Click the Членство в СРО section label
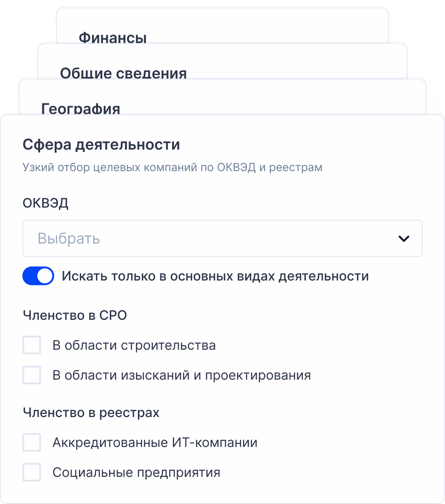Image resolution: width=445 pixels, height=504 pixels. coord(75,315)
